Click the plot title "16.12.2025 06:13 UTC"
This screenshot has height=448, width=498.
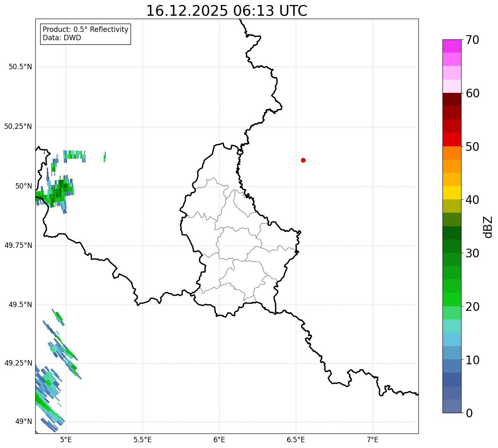coord(227,11)
